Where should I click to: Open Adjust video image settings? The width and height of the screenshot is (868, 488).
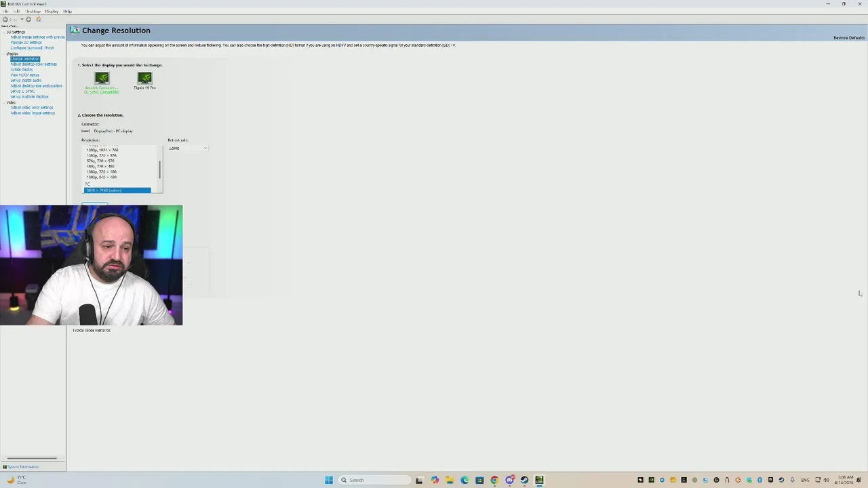33,113
